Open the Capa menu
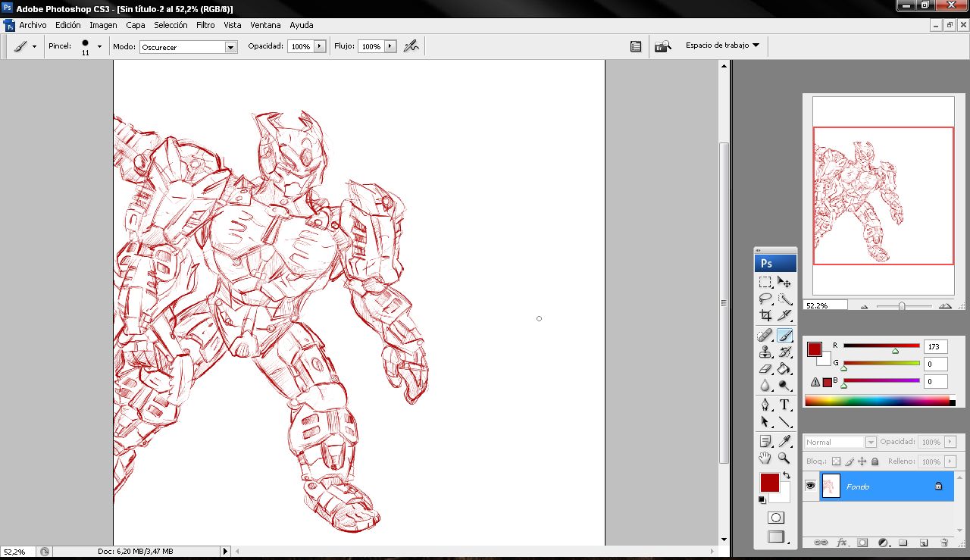 tap(136, 25)
